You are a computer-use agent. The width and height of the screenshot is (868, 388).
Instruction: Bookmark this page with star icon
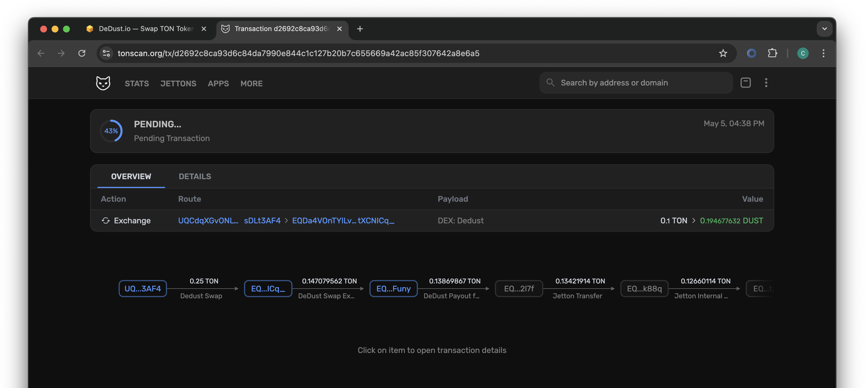723,53
